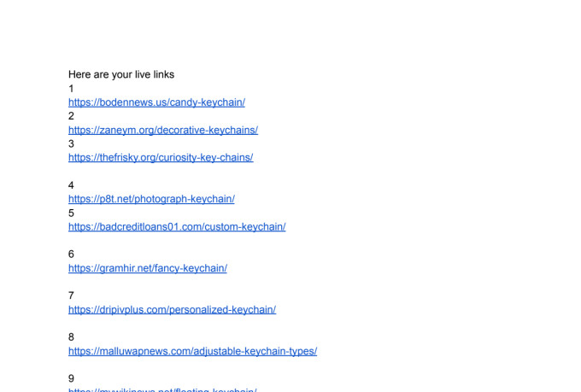Open the dripivplus.com personalized-keychain link
The image size is (581, 392).
(173, 310)
